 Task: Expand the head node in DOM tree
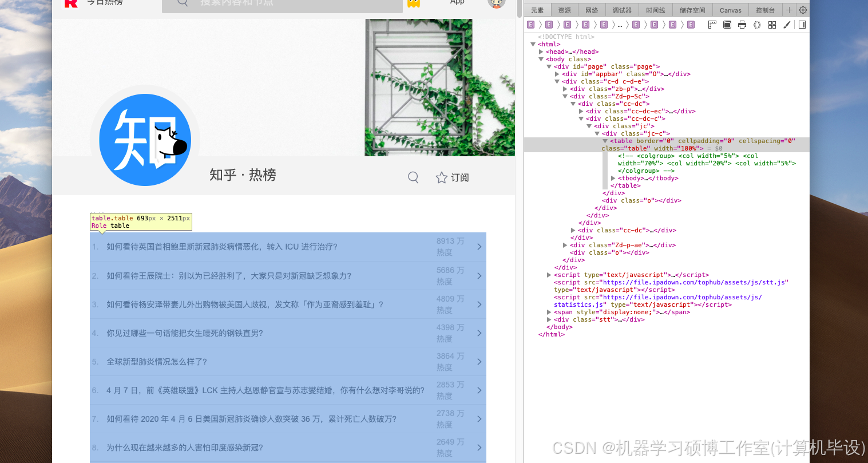coord(541,52)
